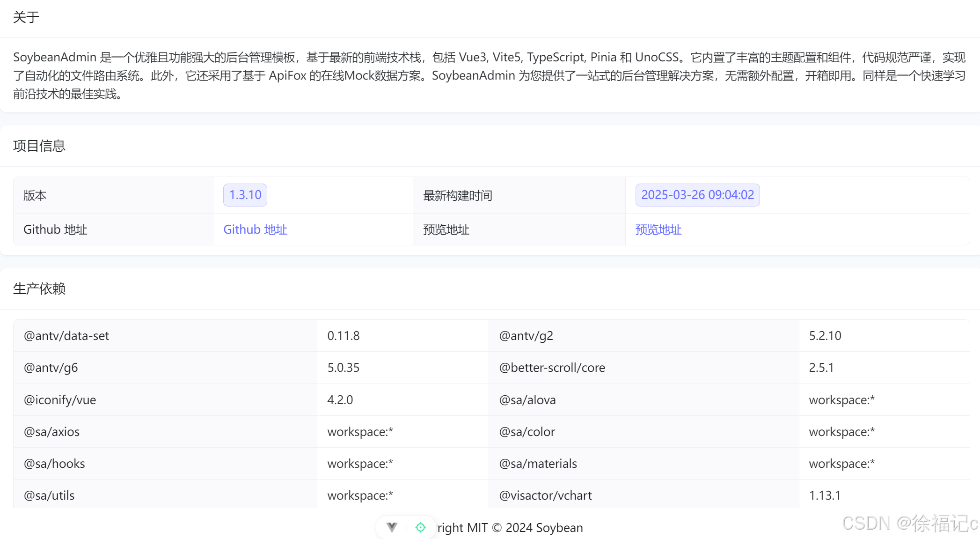Click the 最新构建时间 label cell

[x=458, y=195]
